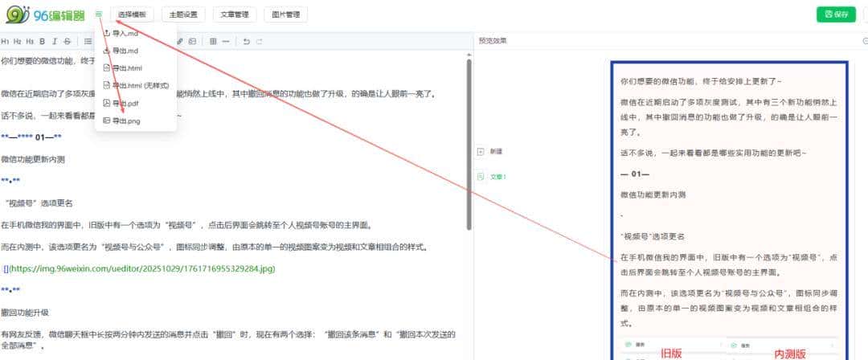This screenshot has height=360, width=868.
Task: Open 主题设置 theme settings
Action: coord(183,15)
